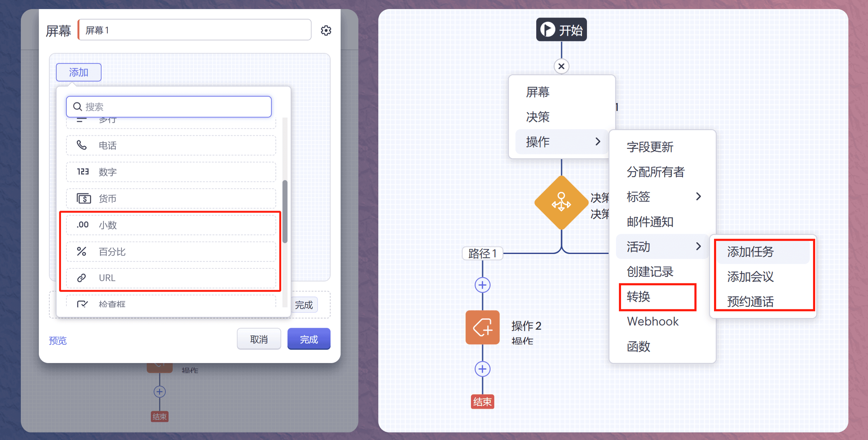Image resolution: width=868 pixels, height=440 pixels.
Task: Select the 货币 field type
Action: [x=171, y=199]
